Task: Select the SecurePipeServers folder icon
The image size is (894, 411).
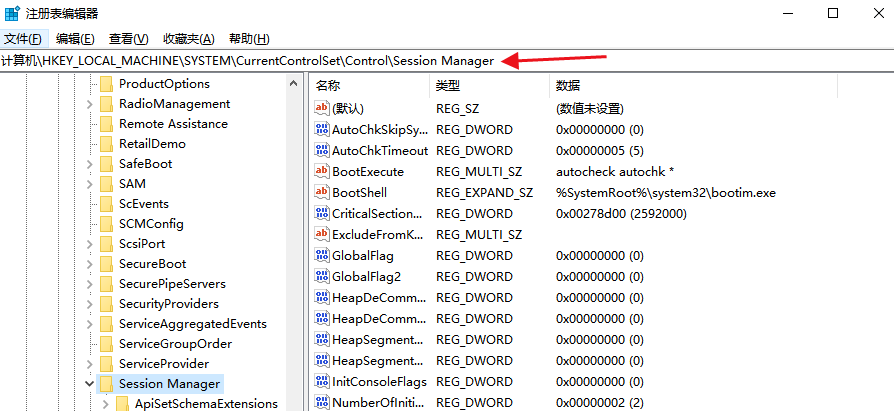Action: tap(107, 284)
